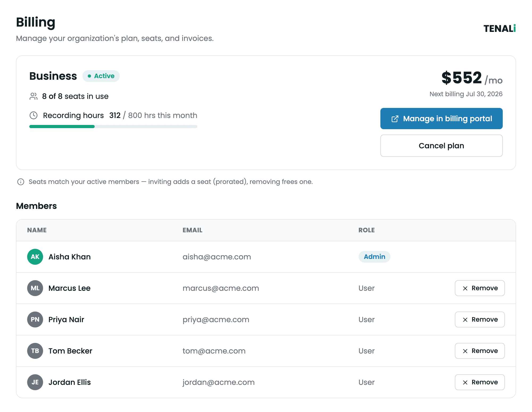This screenshot has height=412, width=532.
Task: Click email jordan@acme.com
Action: (219, 382)
